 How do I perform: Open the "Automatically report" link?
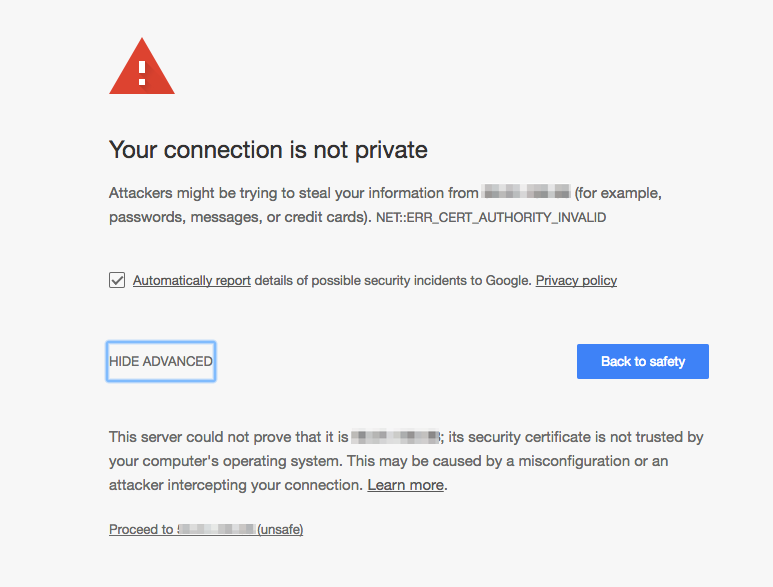(x=192, y=280)
